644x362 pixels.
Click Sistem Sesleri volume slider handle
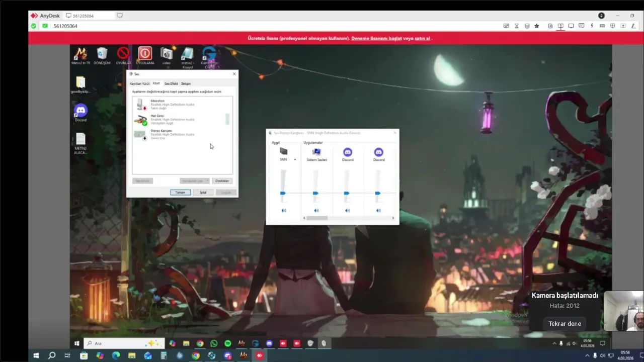pos(315,193)
